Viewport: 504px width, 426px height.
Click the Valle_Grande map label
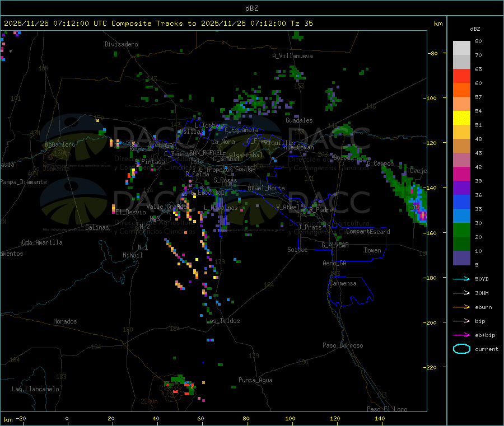pos(167,207)
